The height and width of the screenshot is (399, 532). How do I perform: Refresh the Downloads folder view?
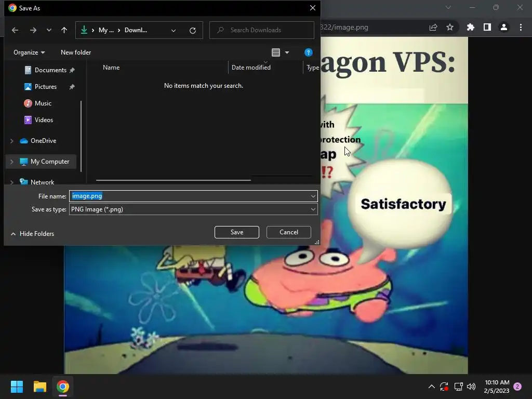tap(193, 31)
